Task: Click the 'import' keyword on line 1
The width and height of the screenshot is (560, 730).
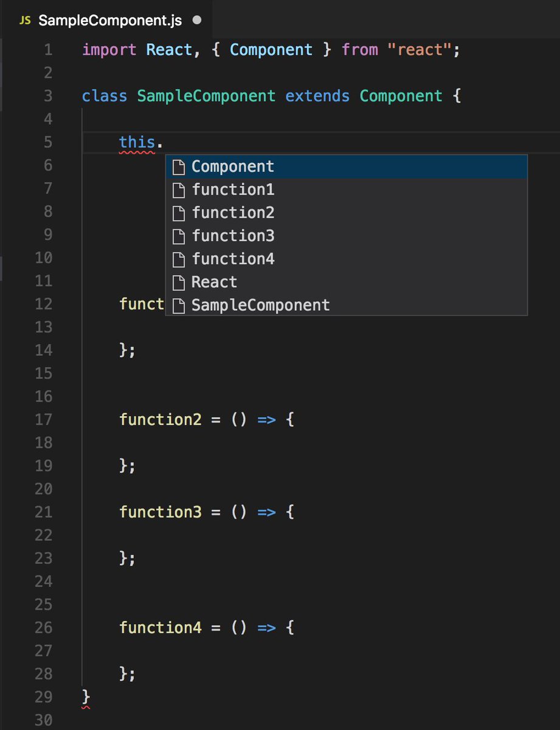Action: [x=109, y=49]
